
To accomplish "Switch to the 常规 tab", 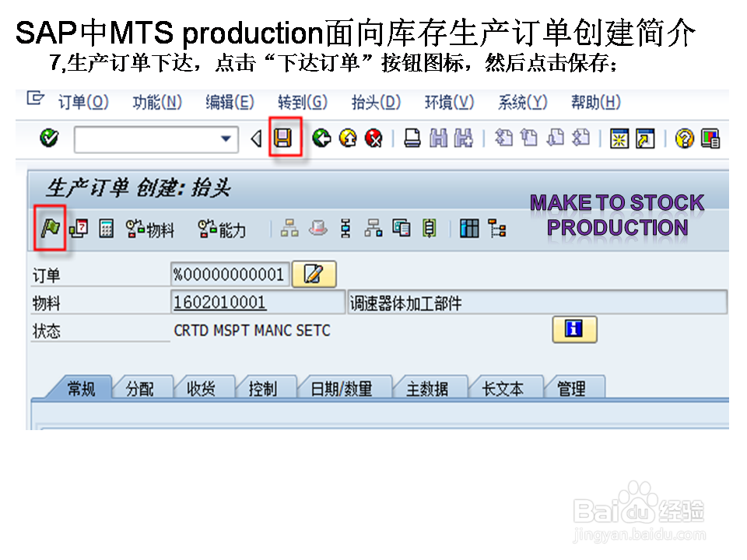I will point(82,389).
